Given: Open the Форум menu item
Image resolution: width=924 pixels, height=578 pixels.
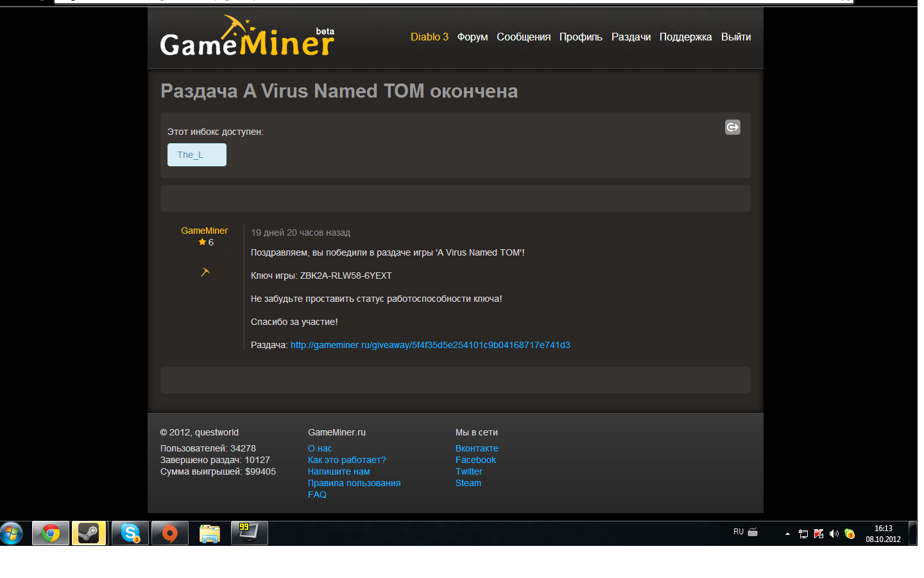Looking at the screenshot, I should click(472, 37).
